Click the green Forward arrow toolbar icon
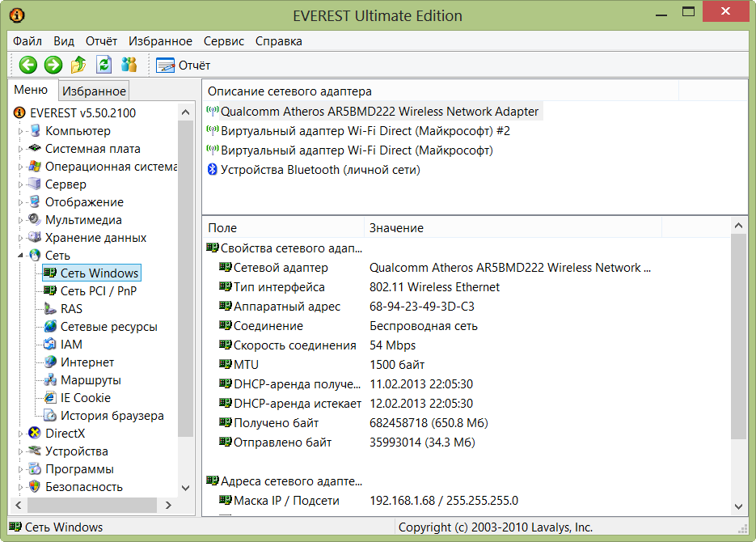Viewport: 756px width, 542px height. (53, 65)
